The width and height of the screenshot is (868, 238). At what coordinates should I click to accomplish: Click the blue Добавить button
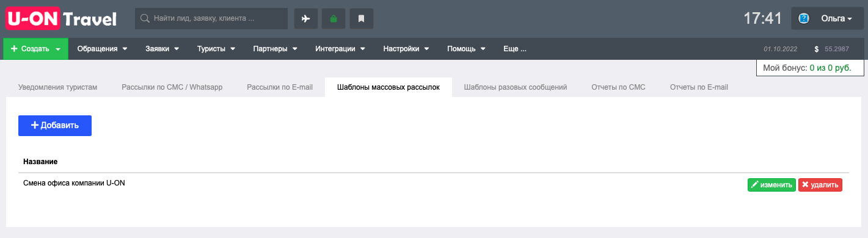pyautogui.click(x=55, y=125)
